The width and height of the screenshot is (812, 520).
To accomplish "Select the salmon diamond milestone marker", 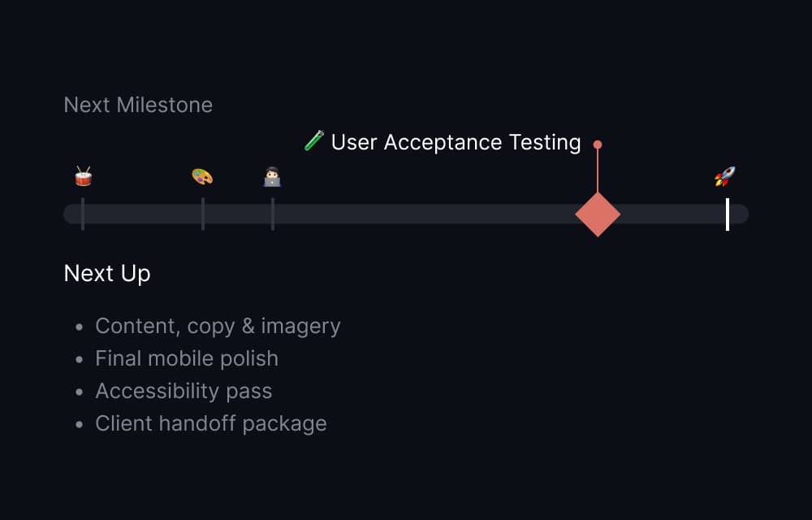I will 598,214.
